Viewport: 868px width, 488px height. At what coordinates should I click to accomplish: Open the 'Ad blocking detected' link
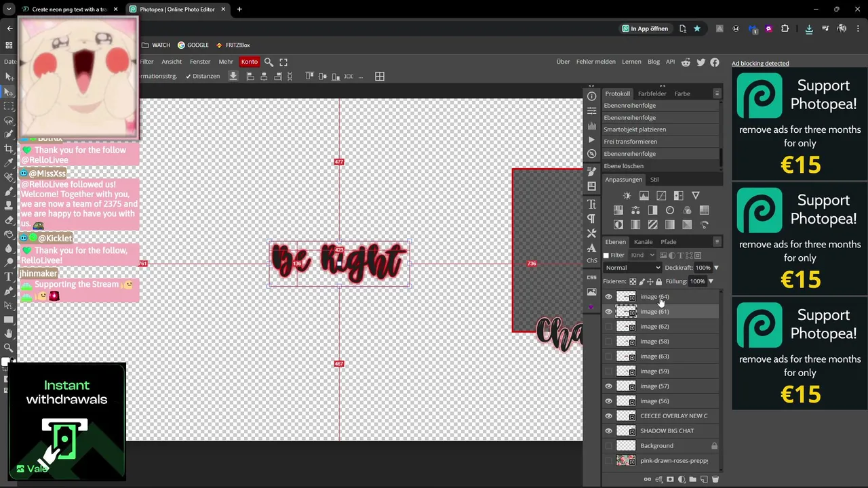pos(760,64)
